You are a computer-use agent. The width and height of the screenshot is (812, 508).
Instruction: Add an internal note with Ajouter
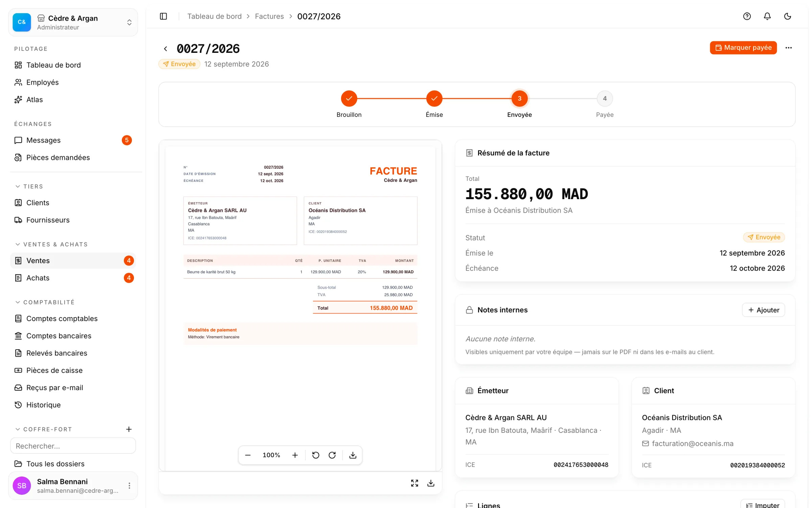pyautogui.click(x=763, y=310)
